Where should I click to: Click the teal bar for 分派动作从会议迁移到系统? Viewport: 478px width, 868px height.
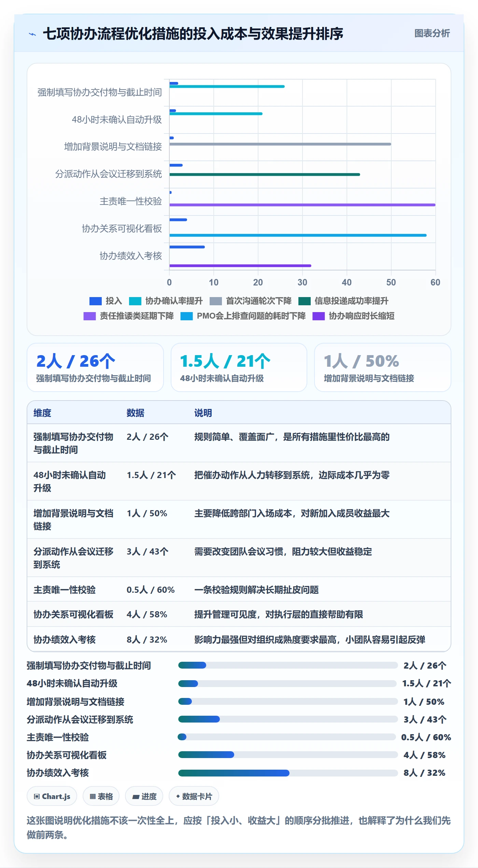[265, 174]
